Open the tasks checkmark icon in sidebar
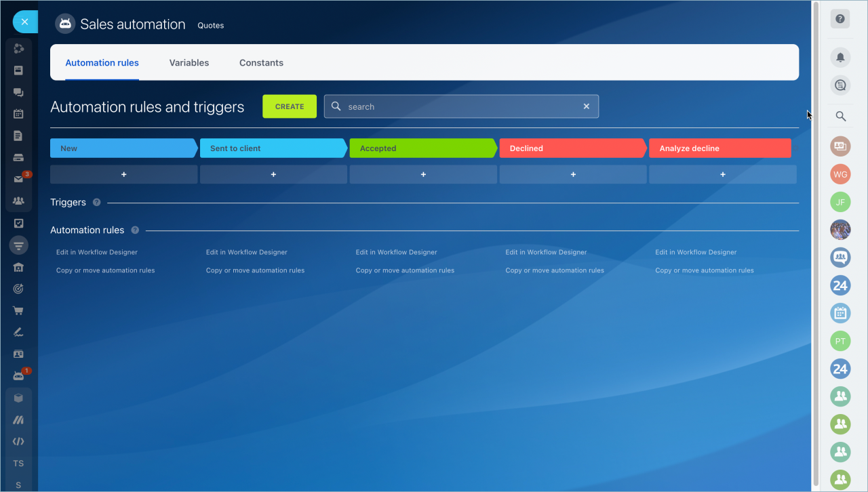This screenshot has width=868, height=492. (x=19, y=223)
